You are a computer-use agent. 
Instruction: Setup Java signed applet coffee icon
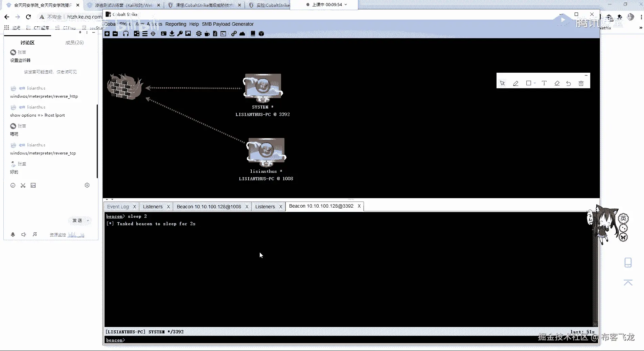pyautogui.click(x=207, y=33)
